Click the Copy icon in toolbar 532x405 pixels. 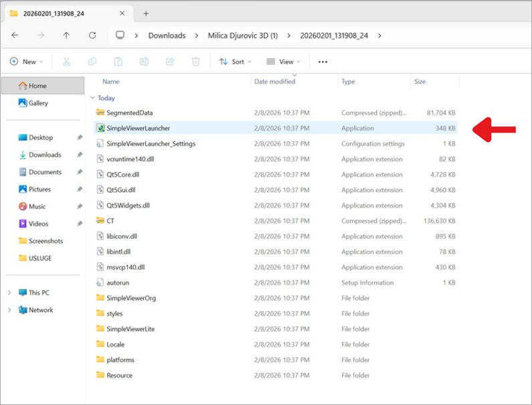[92, 62]
